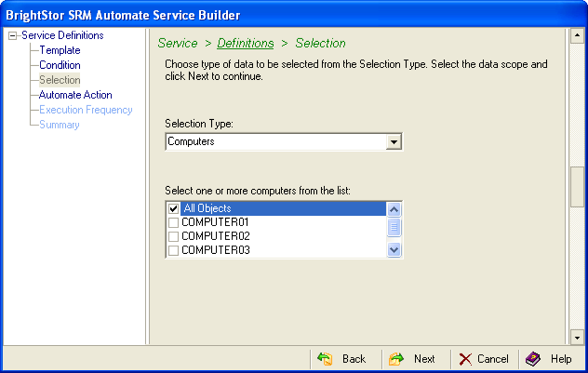Enable the COMPUTER03 checkbox
The height and width of the screenshot is (373, 588).
click(x=173, y=250)
